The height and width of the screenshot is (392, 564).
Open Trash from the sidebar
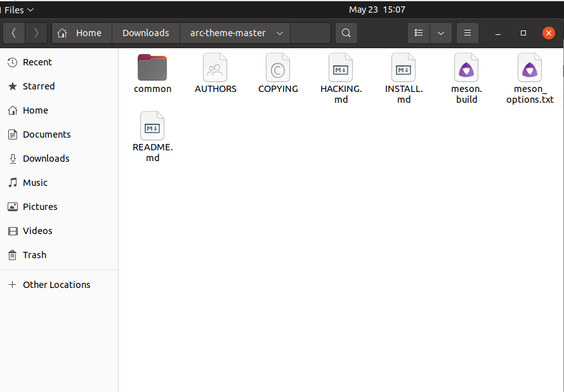[x=60, y=255]
